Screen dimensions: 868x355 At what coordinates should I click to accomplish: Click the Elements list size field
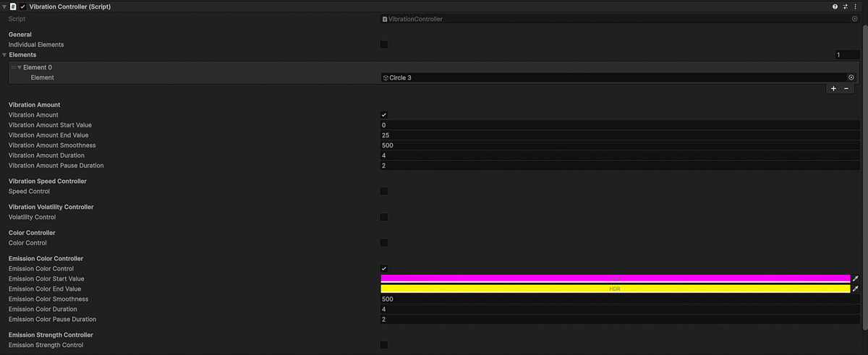[x=847, y=55]
